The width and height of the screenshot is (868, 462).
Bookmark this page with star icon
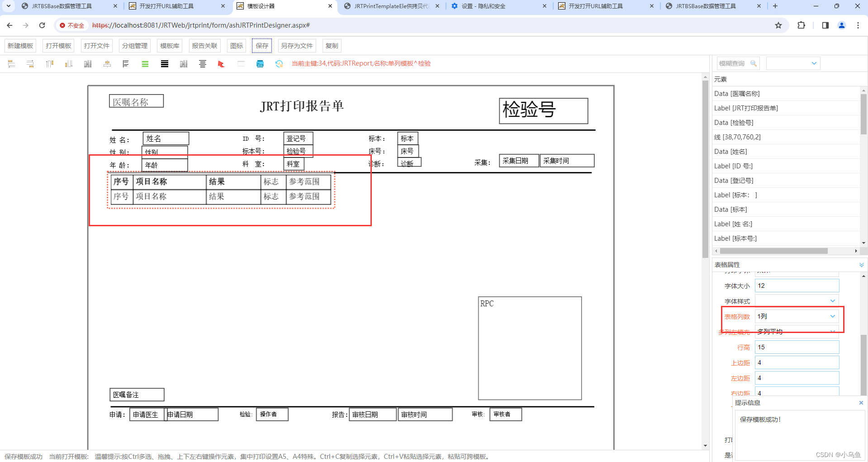(778, 25)
